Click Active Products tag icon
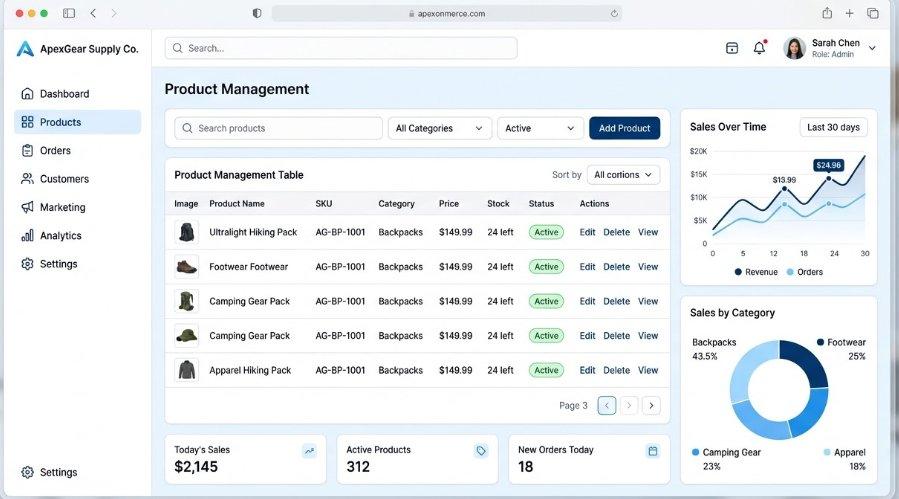This screenshot has width=899, height=499. [x=481, y=451]
